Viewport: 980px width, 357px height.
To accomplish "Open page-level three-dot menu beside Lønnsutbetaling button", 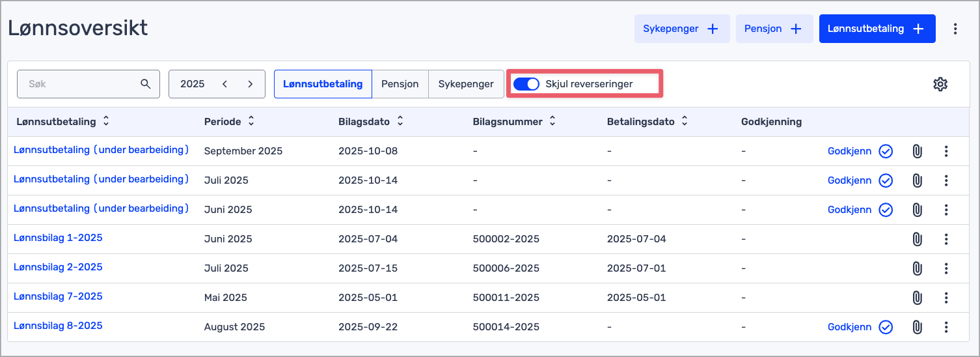I will [955, 29].
